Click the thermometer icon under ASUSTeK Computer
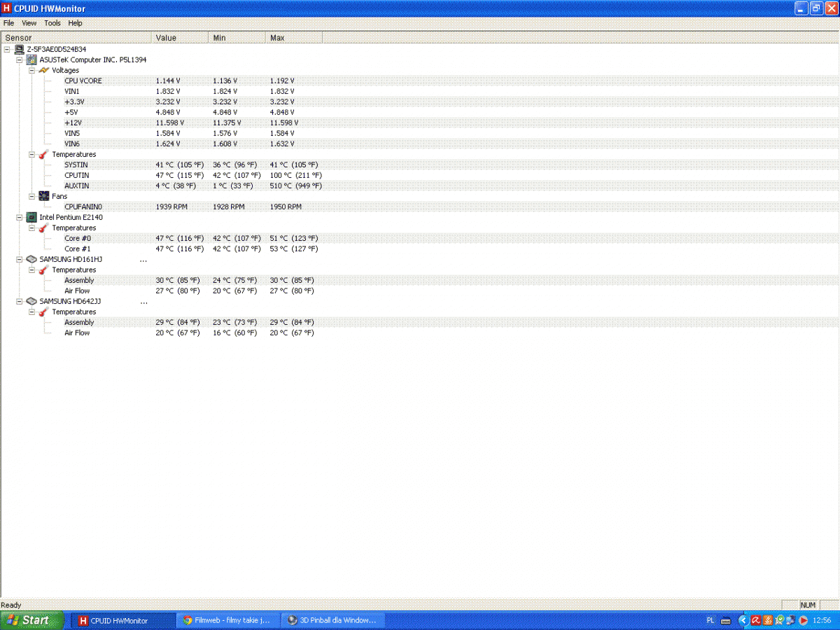Screen dimensions: 840x630 [43, 154]
